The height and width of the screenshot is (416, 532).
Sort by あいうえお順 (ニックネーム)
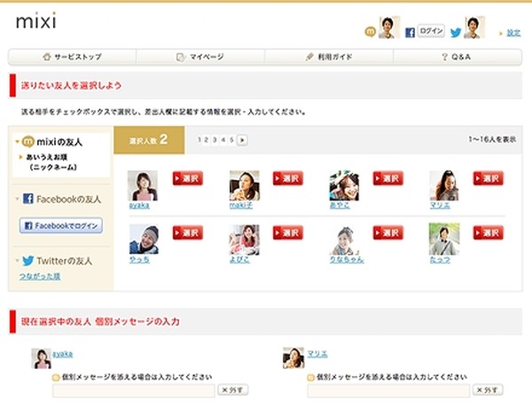point(47,161)
